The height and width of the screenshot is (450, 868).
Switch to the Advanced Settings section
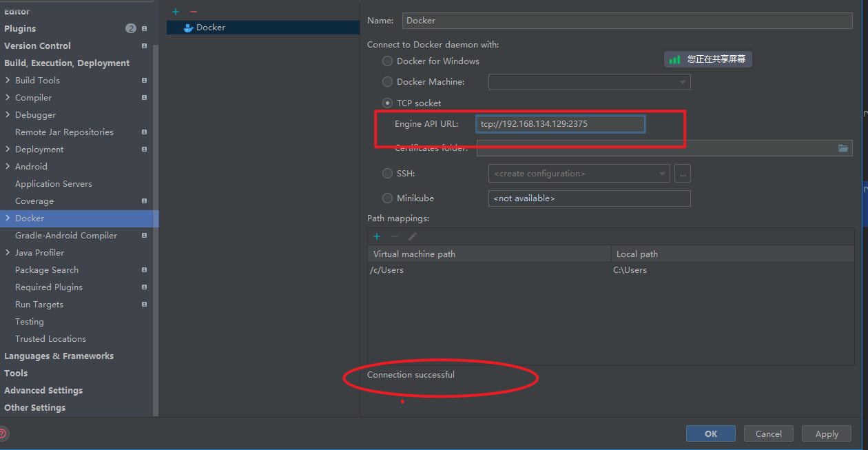[43, 390]
